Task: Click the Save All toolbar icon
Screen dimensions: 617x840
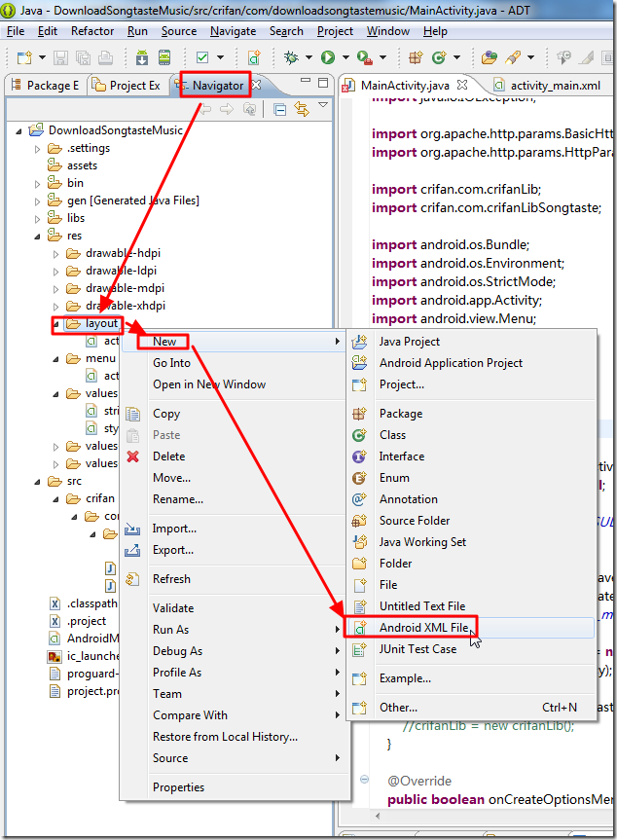Action: click(x=83, y=57)
